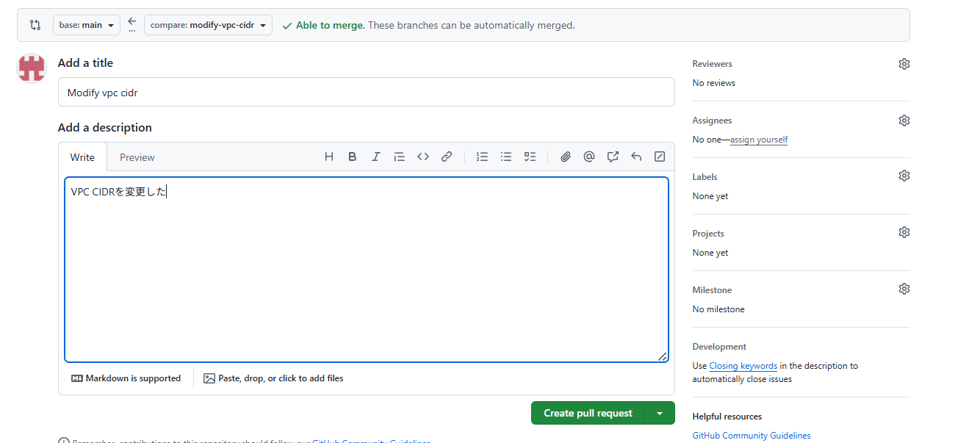Switch to the Write tab

[82, 157]
